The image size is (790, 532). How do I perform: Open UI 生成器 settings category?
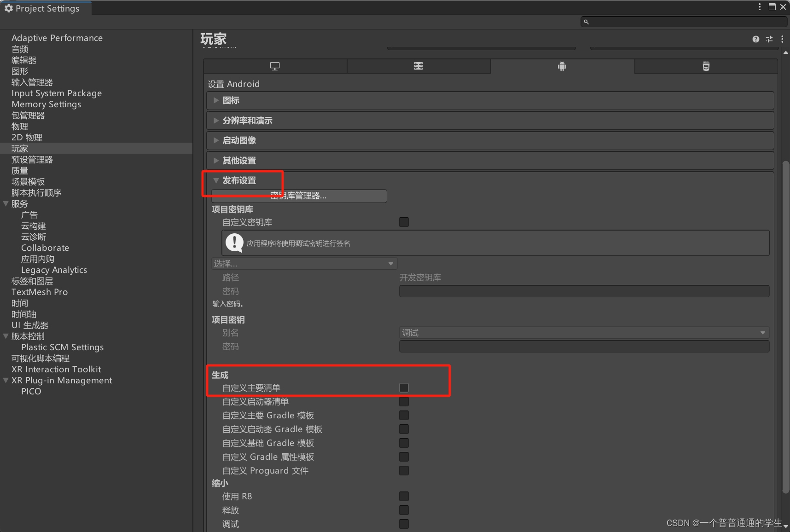click(x=30, y=325)
